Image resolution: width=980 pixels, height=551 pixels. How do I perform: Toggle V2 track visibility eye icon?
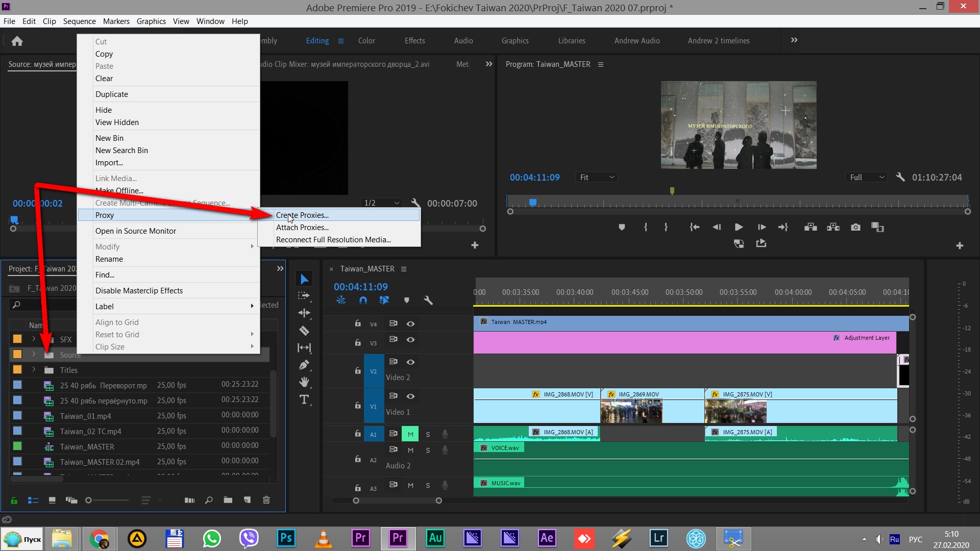pos(410,362)
